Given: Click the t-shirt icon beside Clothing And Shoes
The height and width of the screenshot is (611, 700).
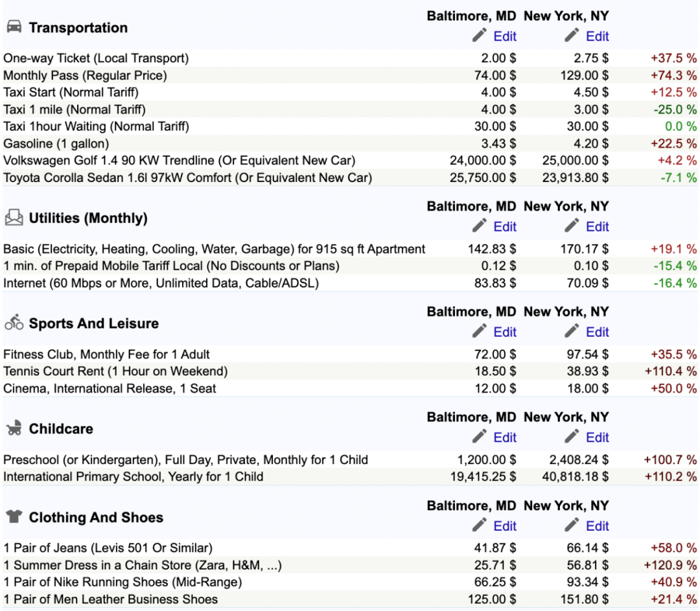Looking at the screenshot, I should 14,516.
